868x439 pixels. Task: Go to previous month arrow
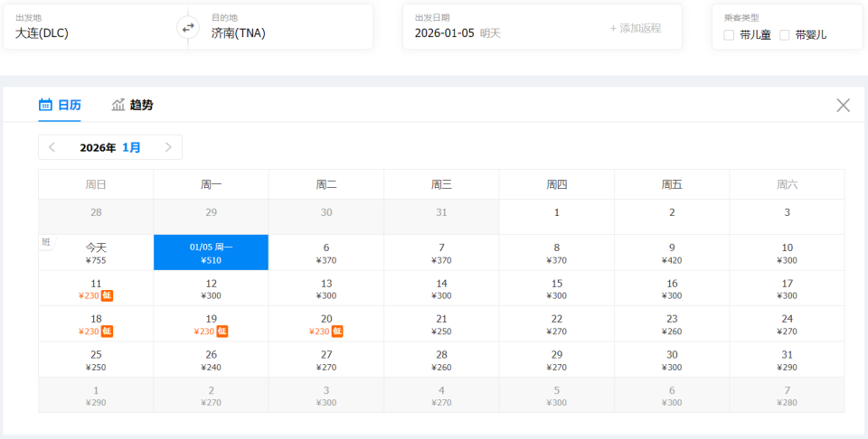pos(52,147)
